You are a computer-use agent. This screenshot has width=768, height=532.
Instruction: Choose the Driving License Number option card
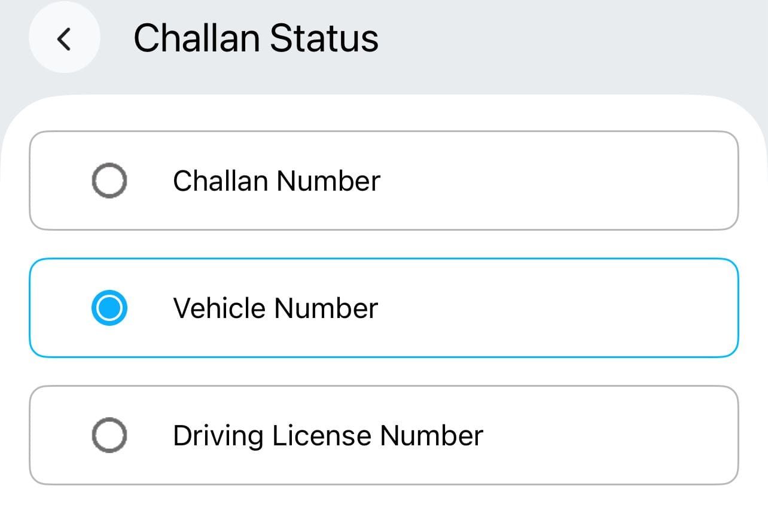pyautogui.click(x=383, y=435)
